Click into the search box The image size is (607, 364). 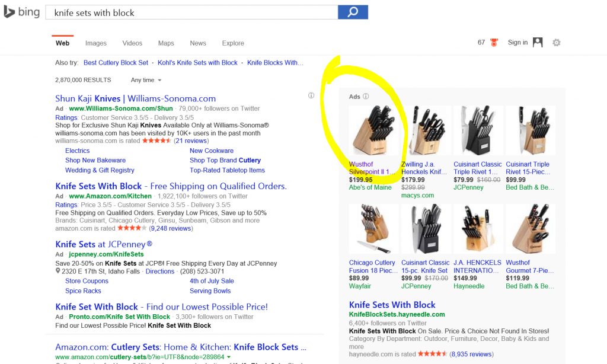tap(191, 12)
